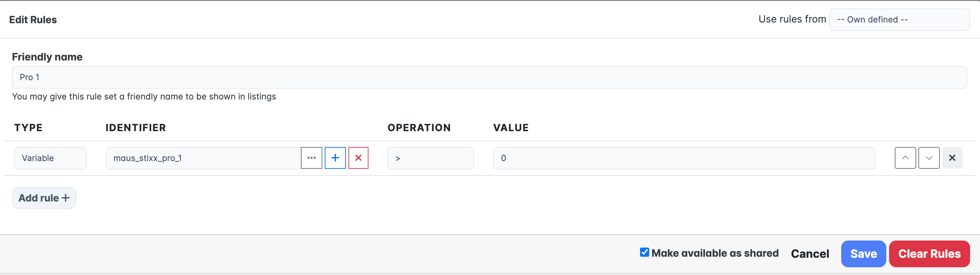
Task: Click the identifier field maus_stixx_pro_1
Action: pos(203,158)
